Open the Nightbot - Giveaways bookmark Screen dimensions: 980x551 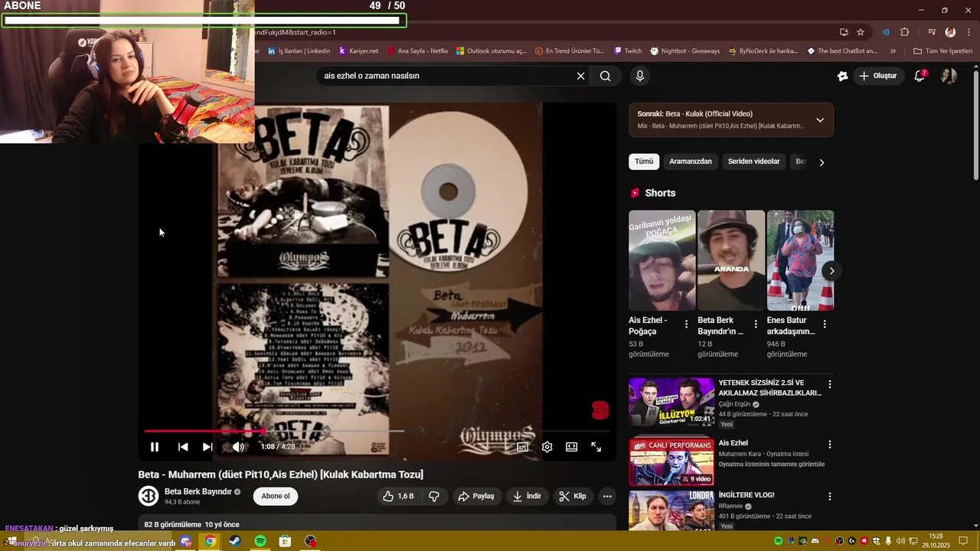(685, 51)
